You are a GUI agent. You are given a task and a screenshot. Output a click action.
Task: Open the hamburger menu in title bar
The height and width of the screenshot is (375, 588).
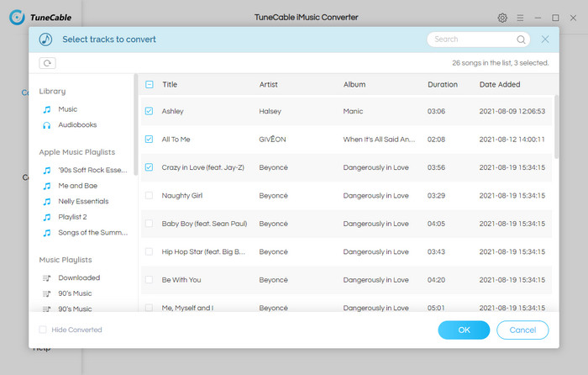(x=520, y=18)
